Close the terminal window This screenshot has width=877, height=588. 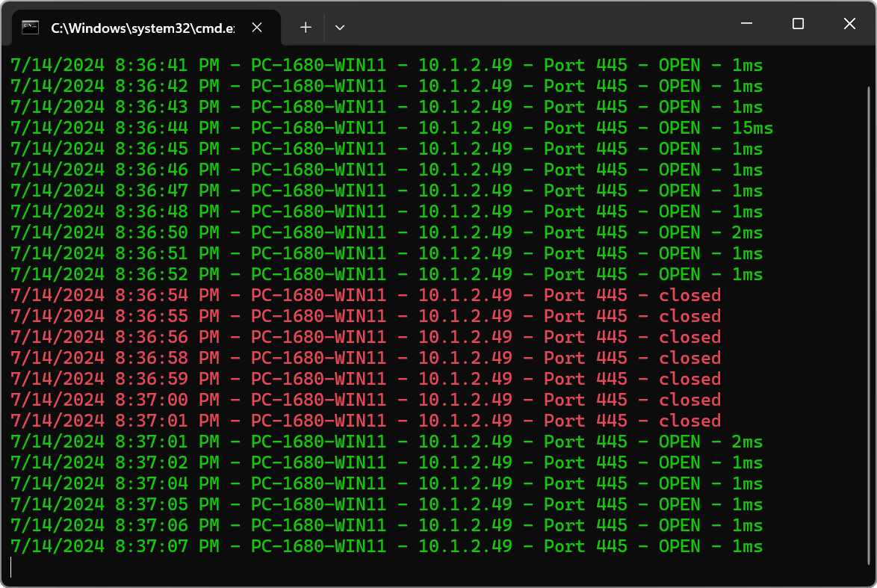pos(849,24)
